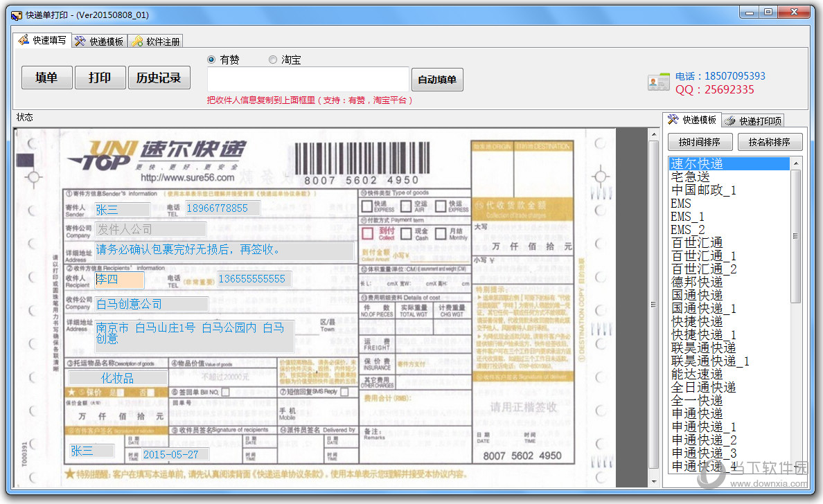The height and width of the screenshot is (504, 823).
Task: Click the 打印 button
Action: [x=100, y=78]
